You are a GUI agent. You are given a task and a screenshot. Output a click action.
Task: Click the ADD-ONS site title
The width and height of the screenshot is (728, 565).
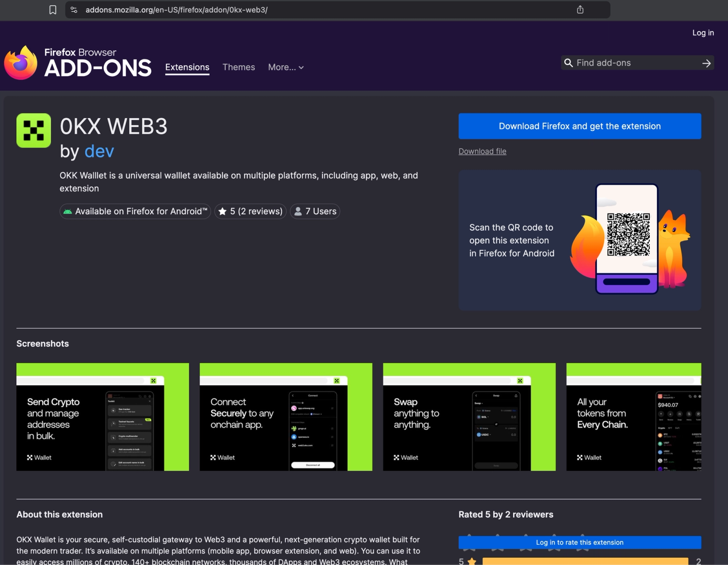pyautogui.click(x=98, y=68)
